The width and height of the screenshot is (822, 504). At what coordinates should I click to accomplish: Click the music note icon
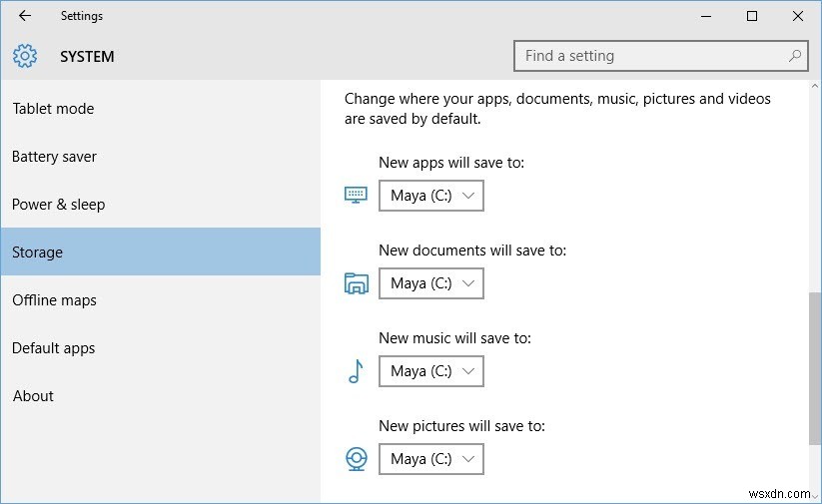click(356, 371)
